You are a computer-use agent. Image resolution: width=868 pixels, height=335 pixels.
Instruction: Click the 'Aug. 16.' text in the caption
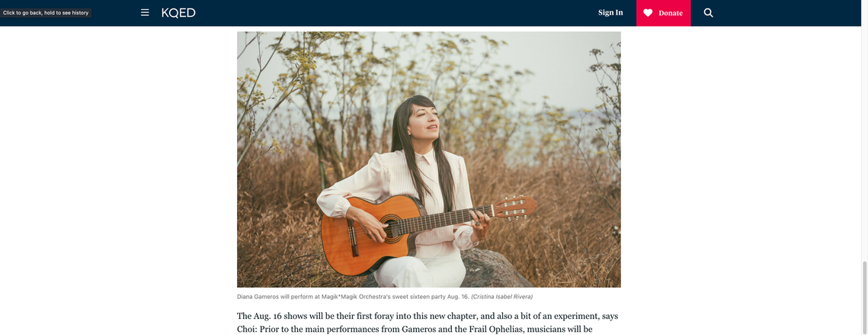coord(458,297)
